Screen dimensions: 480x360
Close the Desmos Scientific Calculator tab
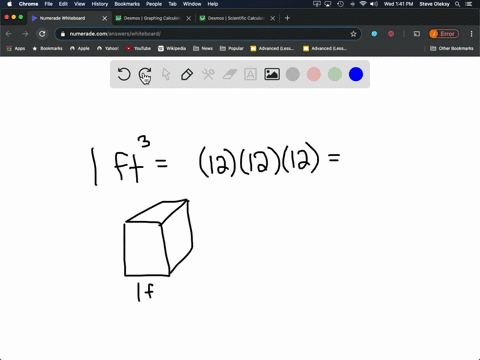click(x=273, y=18)
